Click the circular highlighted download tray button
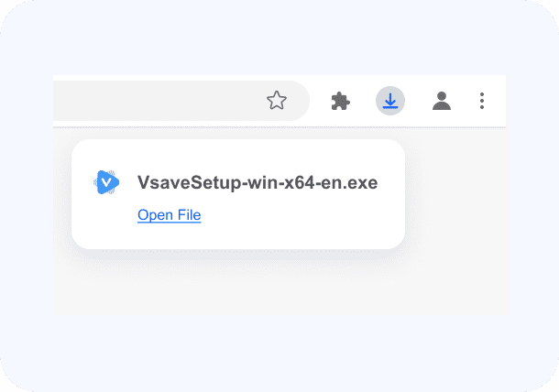 [390, 101]
